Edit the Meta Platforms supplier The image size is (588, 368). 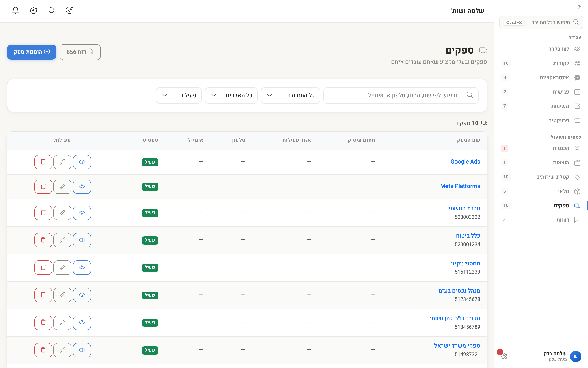(x=62, y=186)
